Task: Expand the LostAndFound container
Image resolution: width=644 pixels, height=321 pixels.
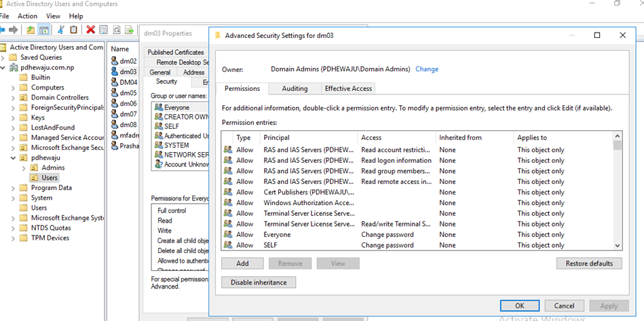Action: (x=13, y=128)
